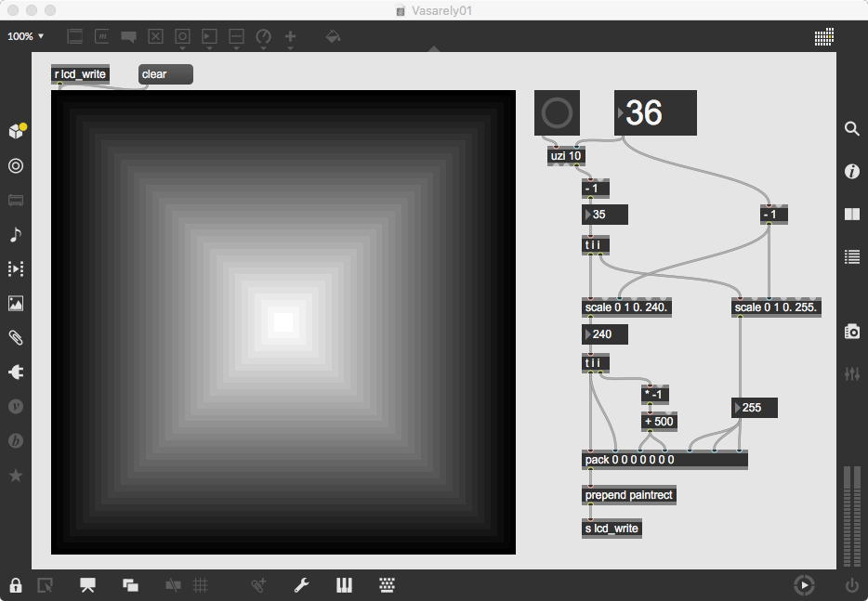868x601 pixels.
Task: Open the audio note browser in left sidebar
Action: pyautogui.click(x=16, y=235)
